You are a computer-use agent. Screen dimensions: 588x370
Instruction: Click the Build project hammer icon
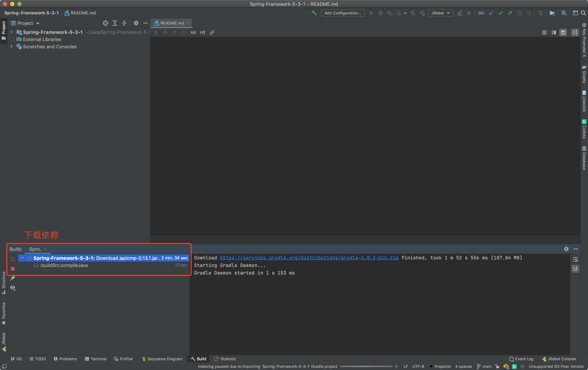314,13
